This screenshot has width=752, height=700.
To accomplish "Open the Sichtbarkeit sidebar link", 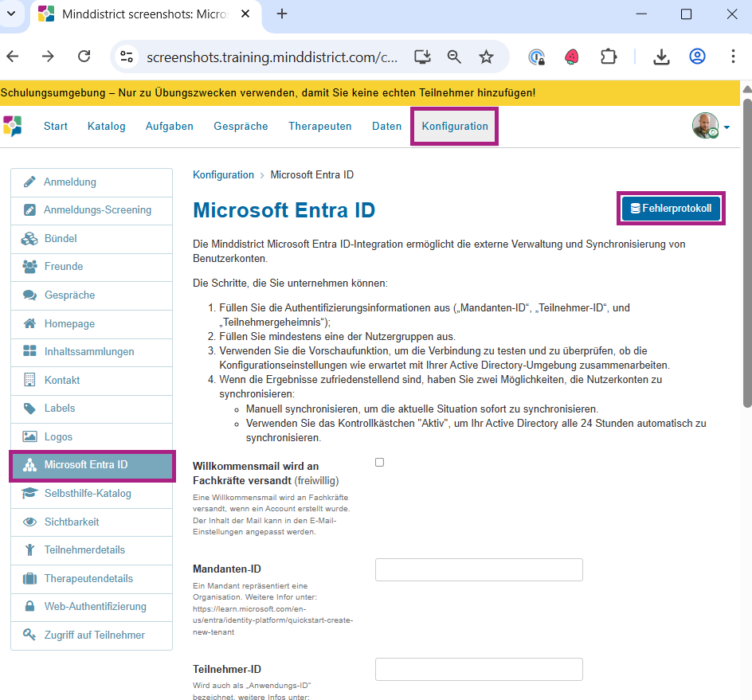I will click(92, 522).
